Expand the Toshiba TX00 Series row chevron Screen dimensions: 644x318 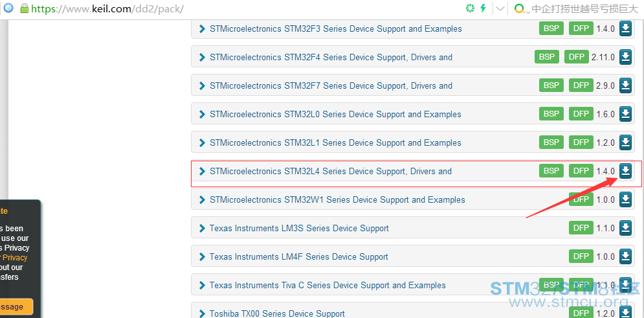coord(202,313)
